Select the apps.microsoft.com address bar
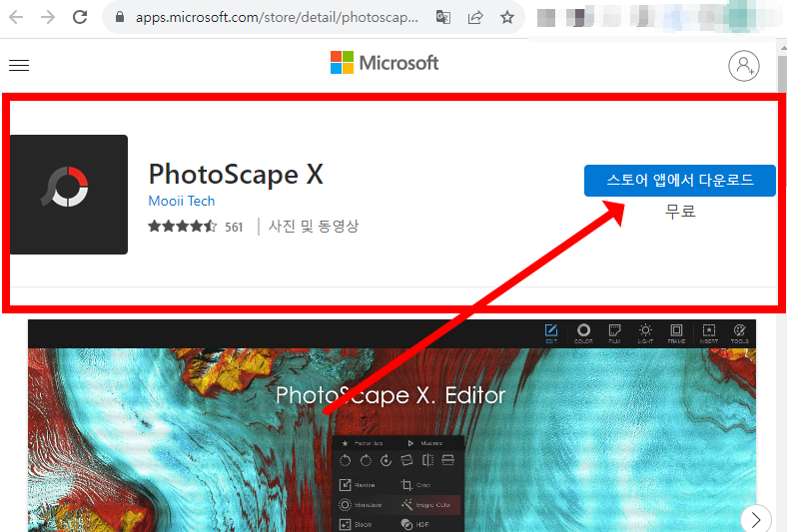This screenshot has width=787, height=532. 277,18
